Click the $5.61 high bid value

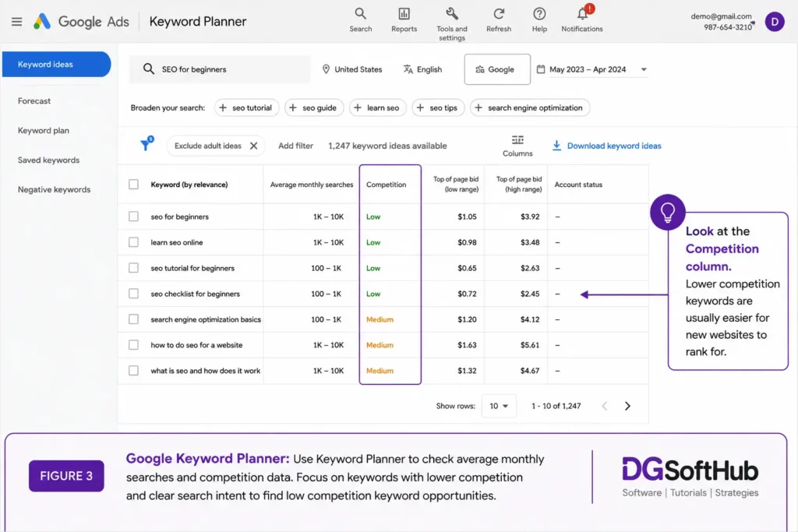[530, 345]
